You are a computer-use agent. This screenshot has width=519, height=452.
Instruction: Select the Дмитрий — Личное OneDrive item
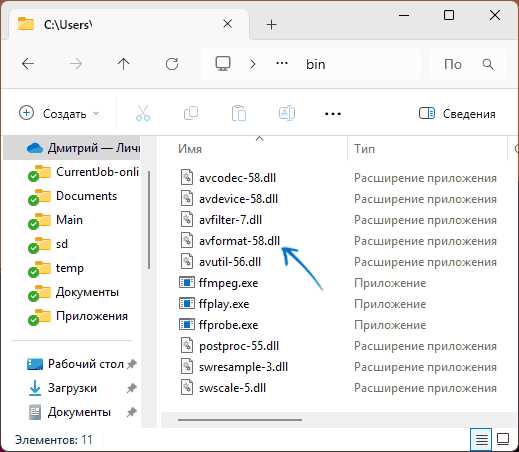pyautogui.click(x=71, y=148)
